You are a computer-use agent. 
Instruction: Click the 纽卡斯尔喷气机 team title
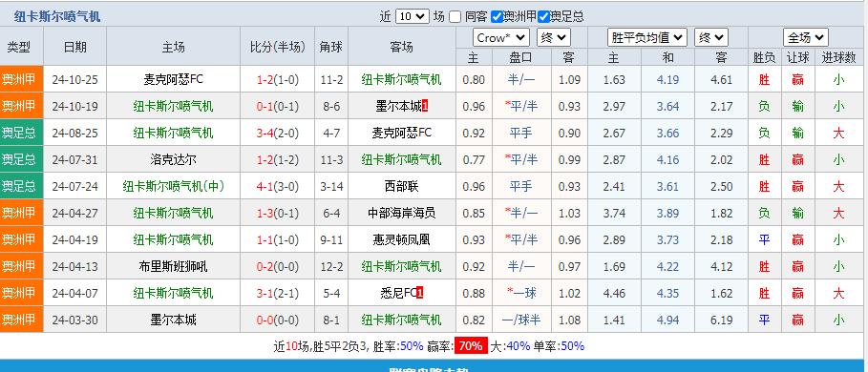(57, 16)
